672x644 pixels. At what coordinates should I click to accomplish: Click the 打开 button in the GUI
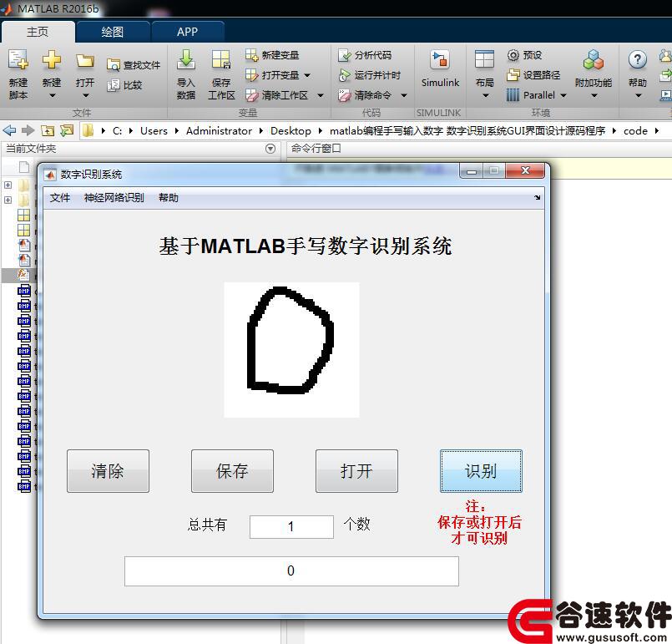click(356, 471)
